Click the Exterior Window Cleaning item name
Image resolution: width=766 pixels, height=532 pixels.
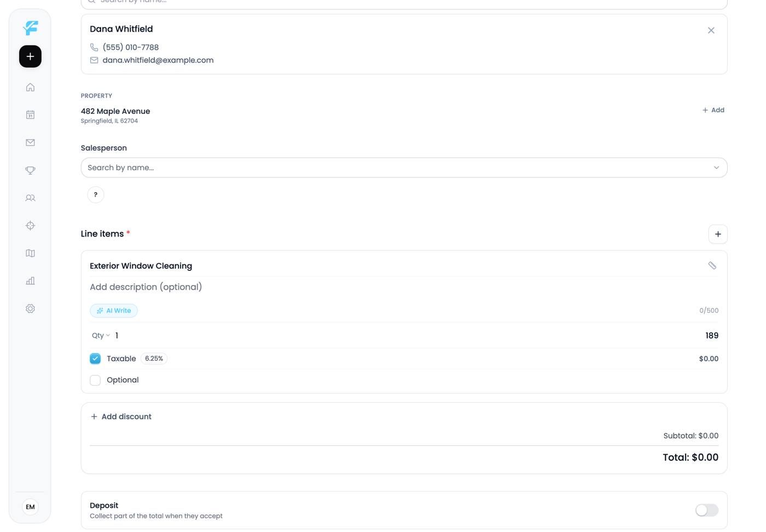click(141, 266)
